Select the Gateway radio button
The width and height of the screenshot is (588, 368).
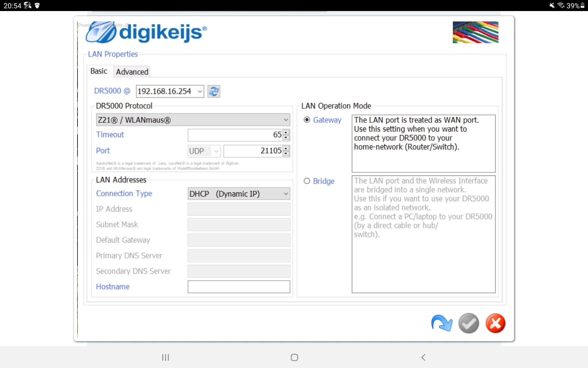pos(307,120)
